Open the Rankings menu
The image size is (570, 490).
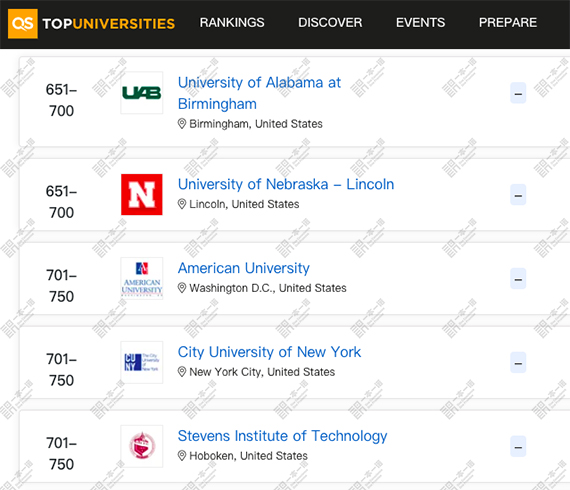pyautogui.click(x=232, y=23)
